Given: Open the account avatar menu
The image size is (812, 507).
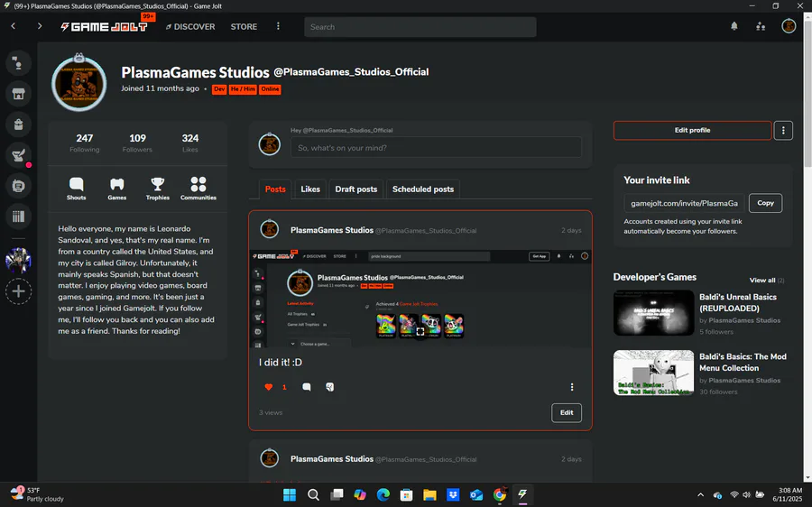Looking at the screenshot, I should tap(789, 26).
